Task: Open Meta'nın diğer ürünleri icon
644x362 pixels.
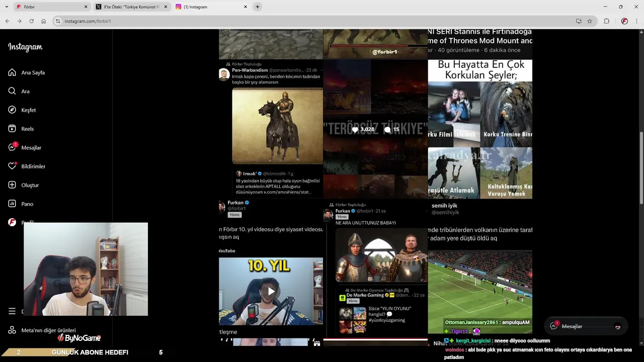Action: (12, 330)
